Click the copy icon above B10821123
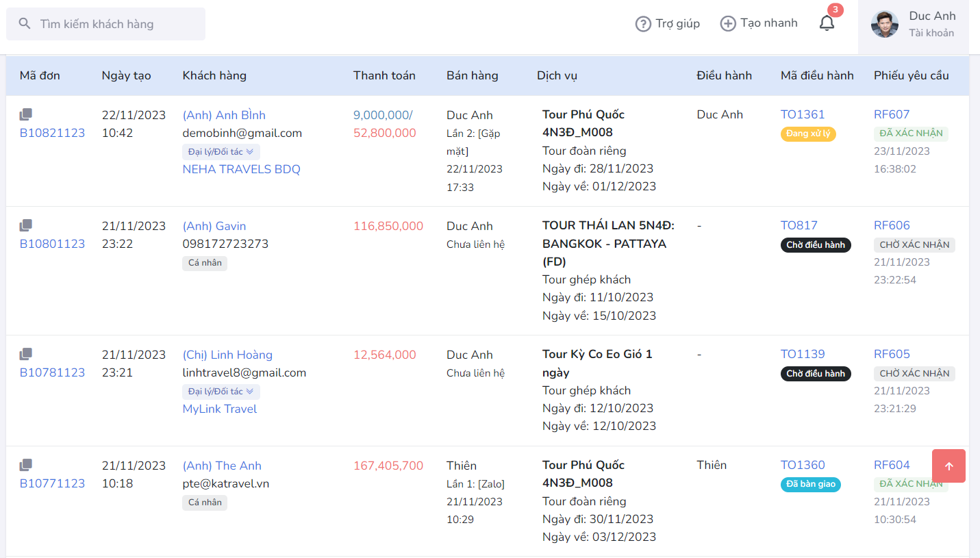The height and width of the screenshot is (558, 980). (x=25, y=114)
